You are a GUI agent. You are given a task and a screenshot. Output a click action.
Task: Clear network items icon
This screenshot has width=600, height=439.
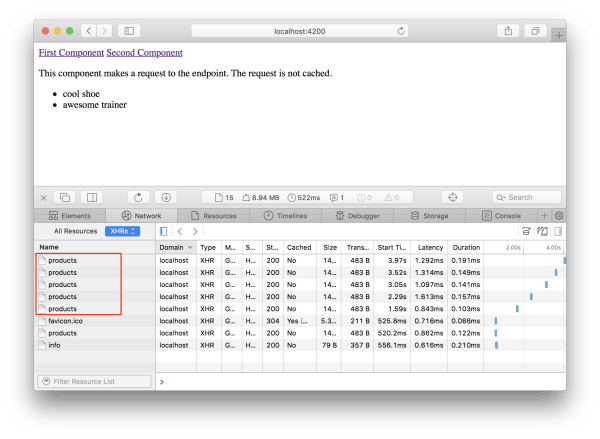[526, 231]
